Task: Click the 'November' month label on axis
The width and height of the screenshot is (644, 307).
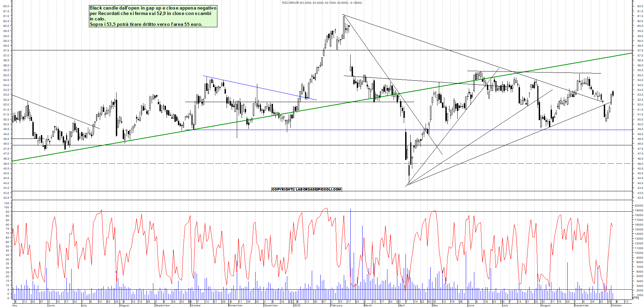Action: point(235,305)
